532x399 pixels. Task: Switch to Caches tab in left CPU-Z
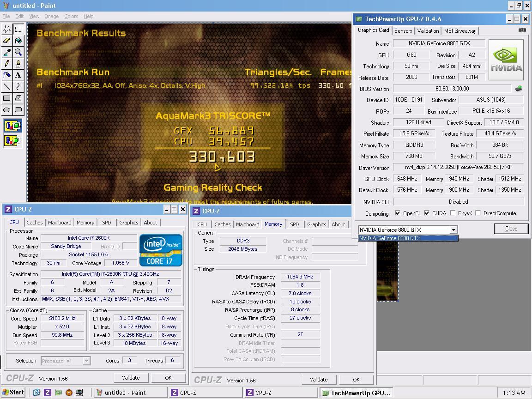(x=35, y=223)
